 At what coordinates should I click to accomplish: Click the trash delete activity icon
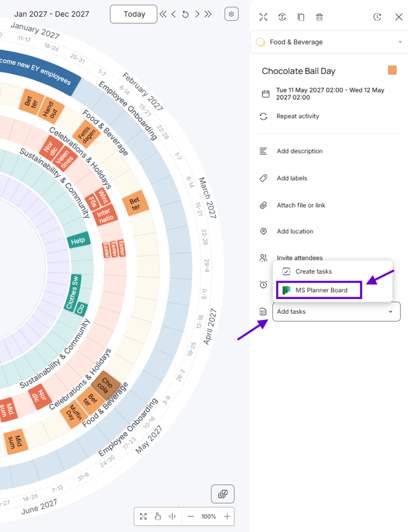[319, 17]
